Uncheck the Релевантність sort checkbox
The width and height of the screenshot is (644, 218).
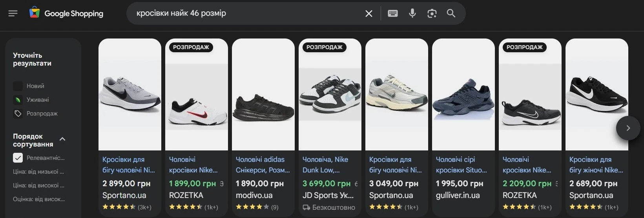tap(18, 158)
